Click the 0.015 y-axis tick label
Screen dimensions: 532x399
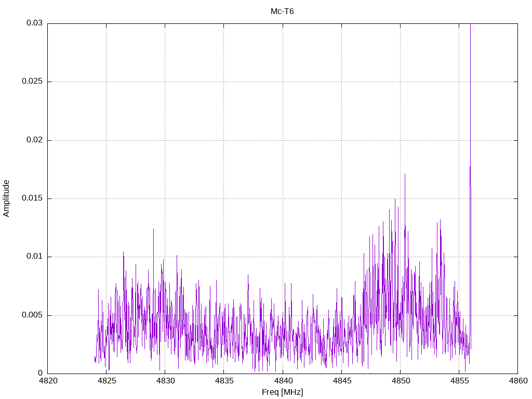click(32, 198)
